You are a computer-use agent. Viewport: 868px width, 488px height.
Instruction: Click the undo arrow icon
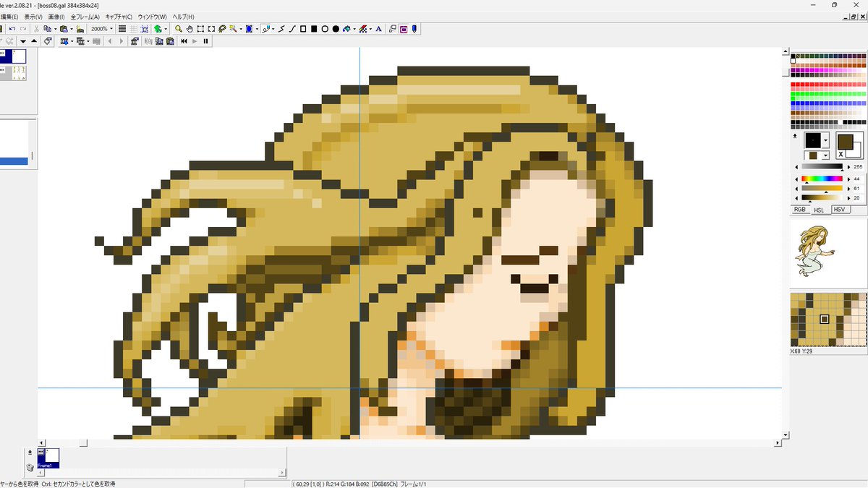click(x=12, y=29)
